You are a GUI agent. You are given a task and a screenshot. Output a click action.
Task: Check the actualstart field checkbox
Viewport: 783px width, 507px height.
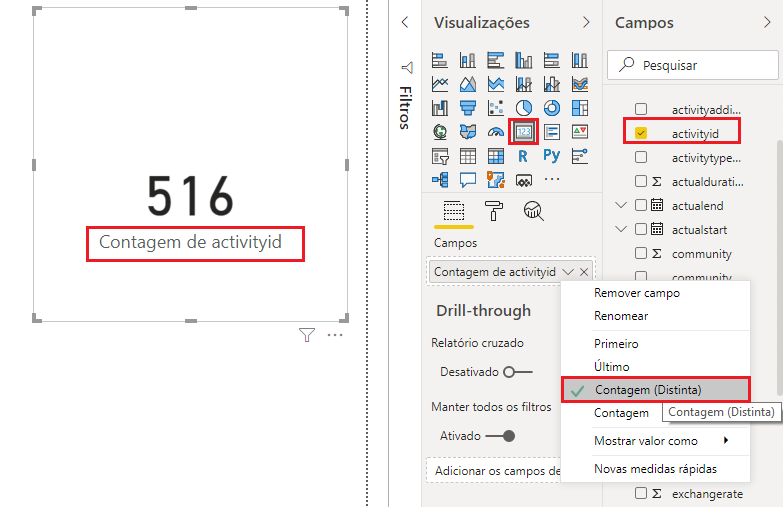point(641,229)
